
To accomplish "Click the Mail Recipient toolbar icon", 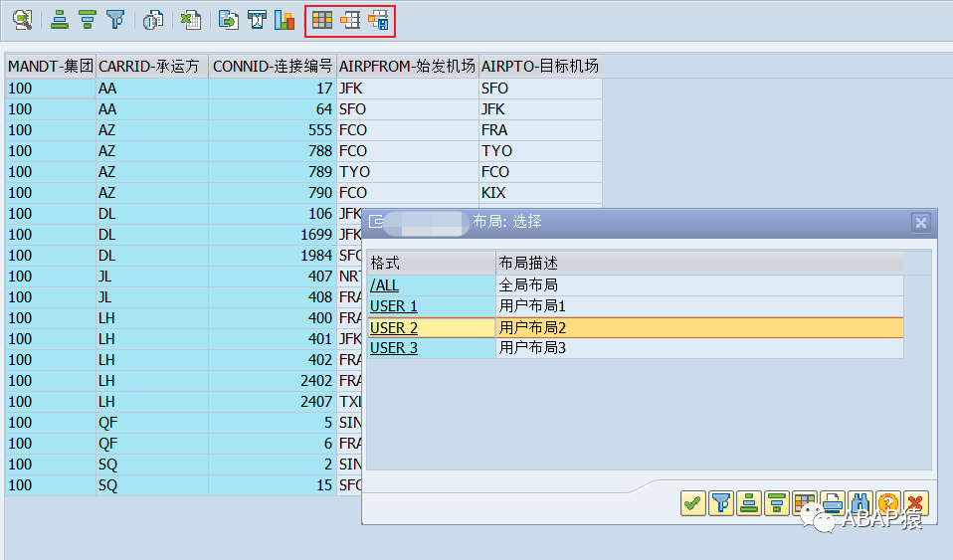I will 257,20.
